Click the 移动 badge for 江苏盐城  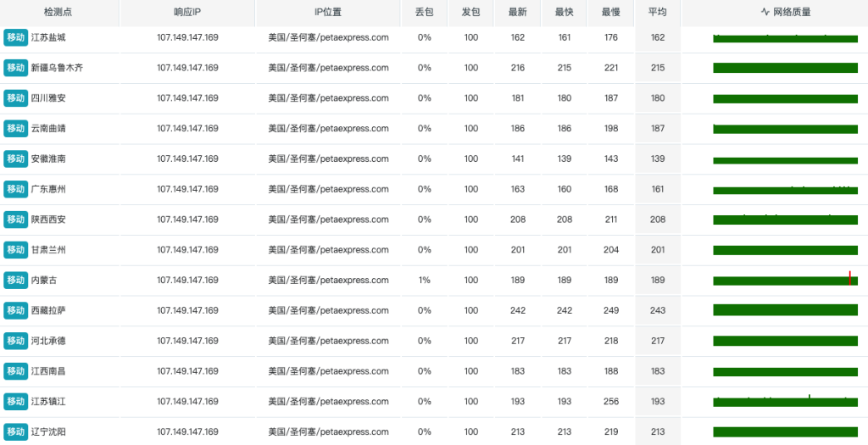pos(15,37)
